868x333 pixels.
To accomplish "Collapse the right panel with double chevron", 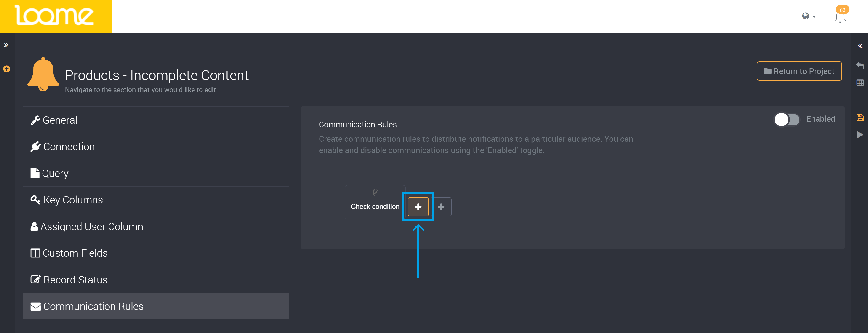I will pos(860,46).
